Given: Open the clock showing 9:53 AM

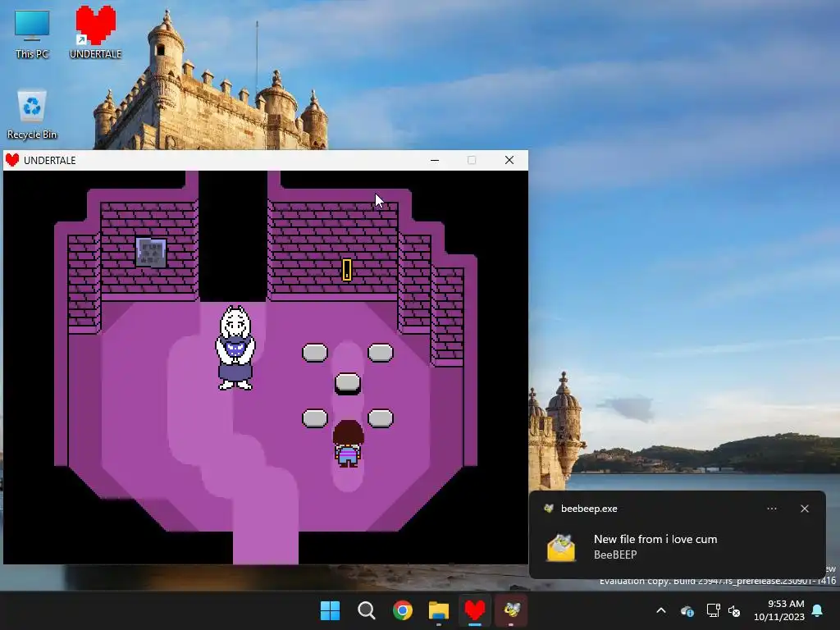Looking at the screenshot, I should tap(779, 610).
